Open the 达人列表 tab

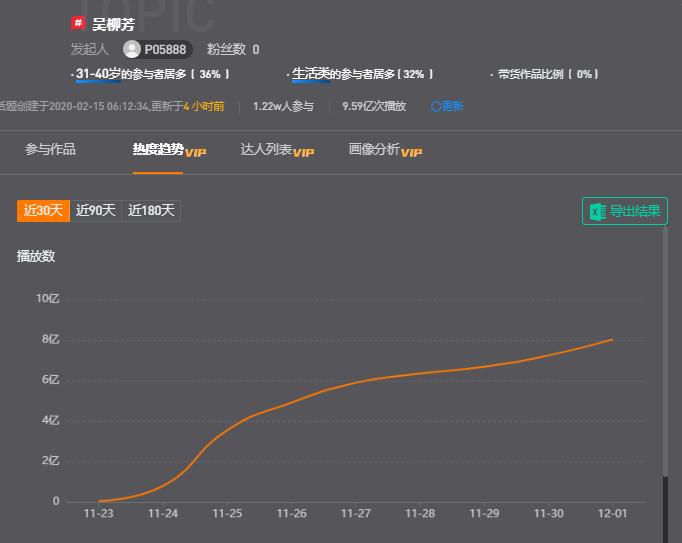click(x=266, y=149)
